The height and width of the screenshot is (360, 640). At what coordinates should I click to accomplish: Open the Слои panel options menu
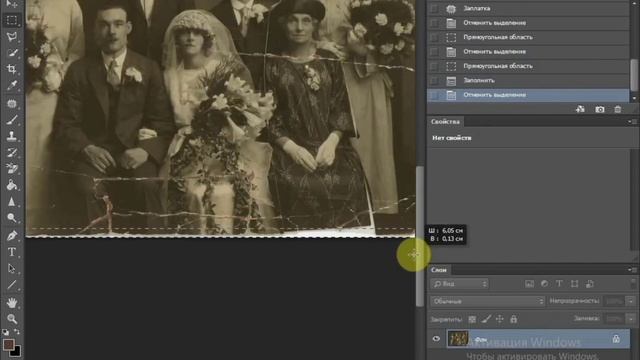[x=633, y=270]
